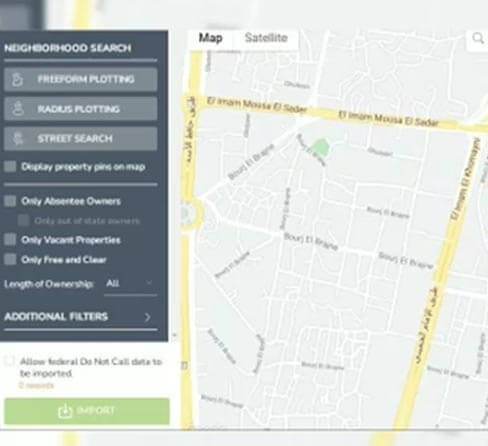The image size is (488, 446).
Task: Expand Additional Filters with the chevron
Action: click(x=148, y=317)
